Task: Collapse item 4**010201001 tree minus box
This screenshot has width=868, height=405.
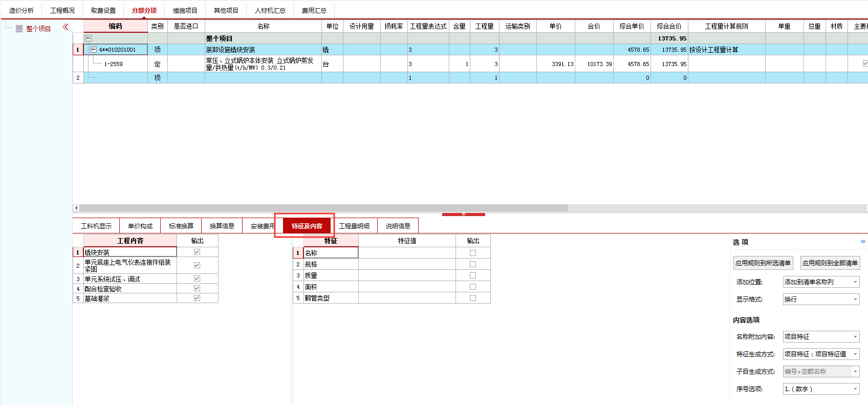Action: [93, 50]
